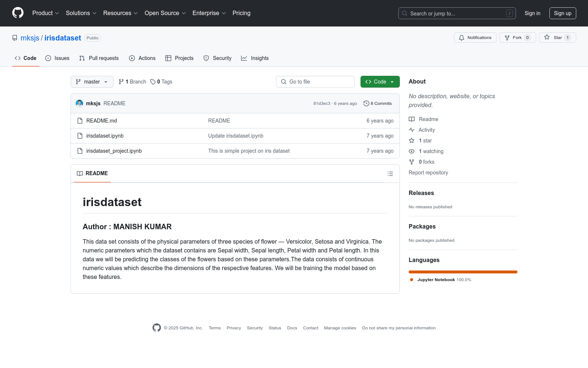Open the footer Manage cookies link
Viewport: 588px width, 368px height.
pos(340,328)
